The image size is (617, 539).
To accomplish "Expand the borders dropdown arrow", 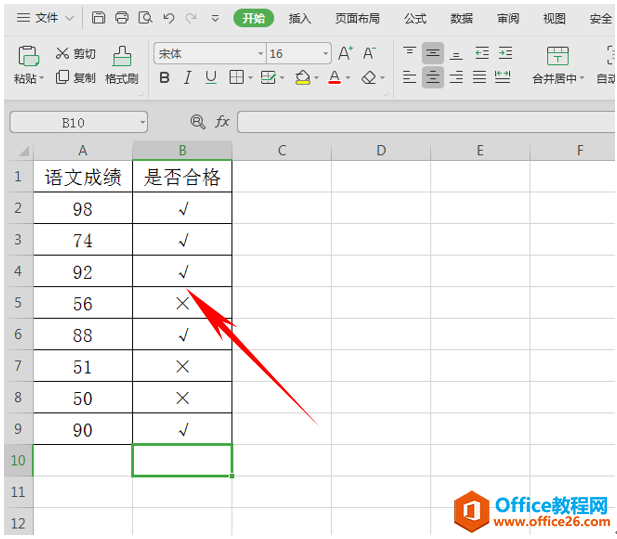I will [x=250, y=78].
